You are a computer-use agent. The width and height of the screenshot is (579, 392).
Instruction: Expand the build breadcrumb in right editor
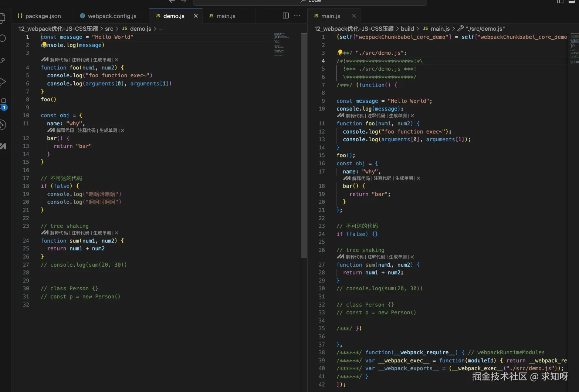coord(407,28)
